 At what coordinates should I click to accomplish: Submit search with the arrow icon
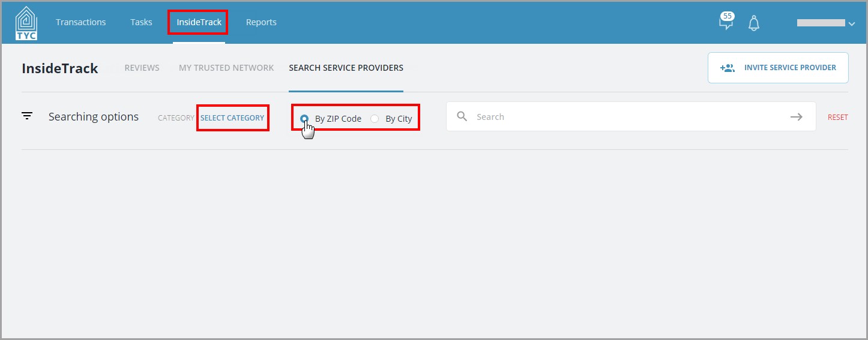coord(796,117)
